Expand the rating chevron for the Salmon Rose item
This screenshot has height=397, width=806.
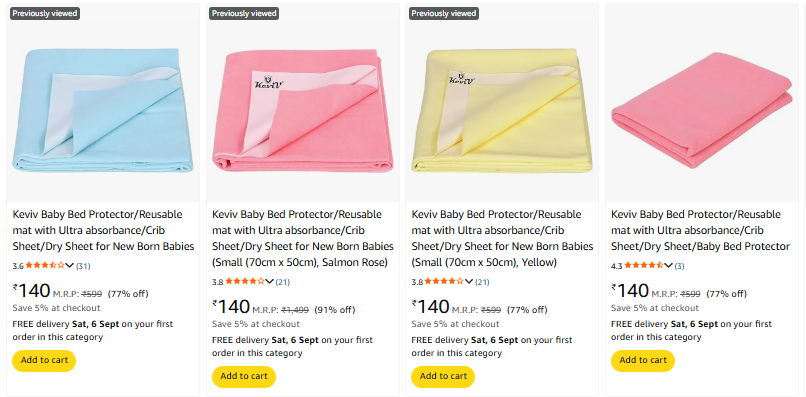270,282
